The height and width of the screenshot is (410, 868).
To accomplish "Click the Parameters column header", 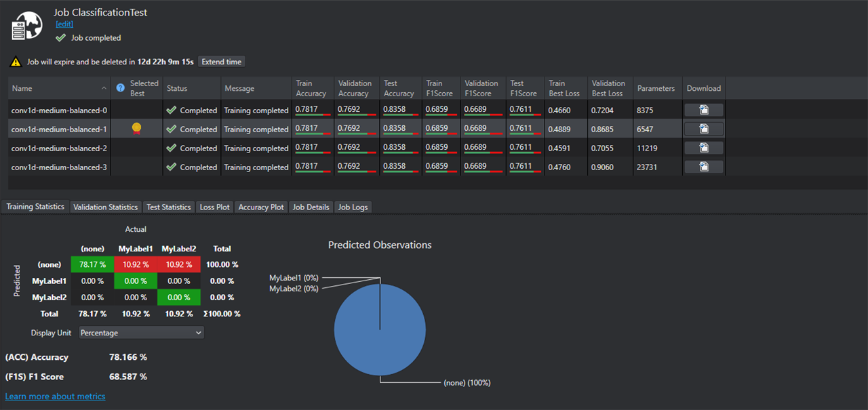I will click(x=656, y=88).
